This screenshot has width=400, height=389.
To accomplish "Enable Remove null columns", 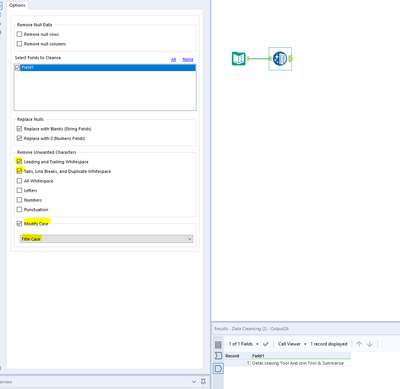I will click(19, 44).
